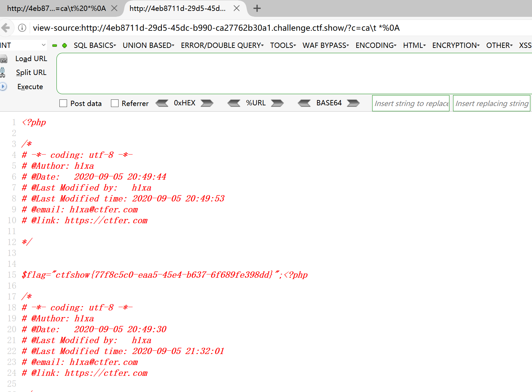Open SQL BASICS dropdown menu
Viewport: 532px width, 392px height.
[x=95, y=45]
